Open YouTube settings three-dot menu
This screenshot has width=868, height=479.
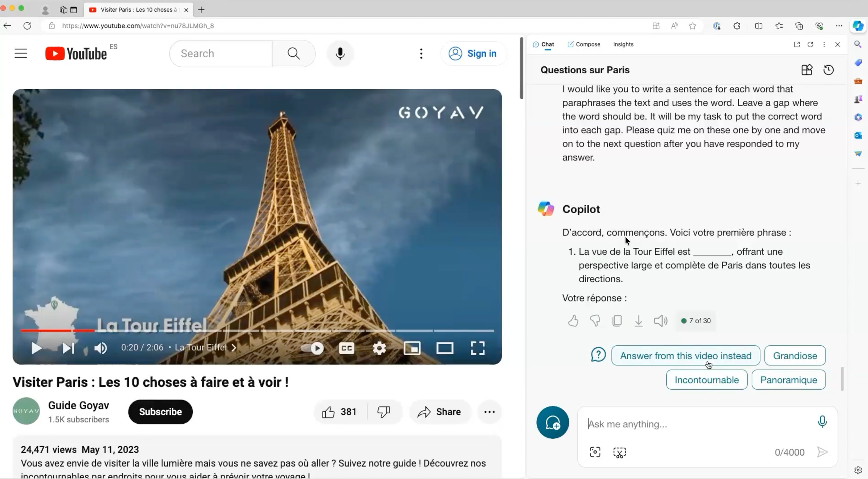[421, 53]
